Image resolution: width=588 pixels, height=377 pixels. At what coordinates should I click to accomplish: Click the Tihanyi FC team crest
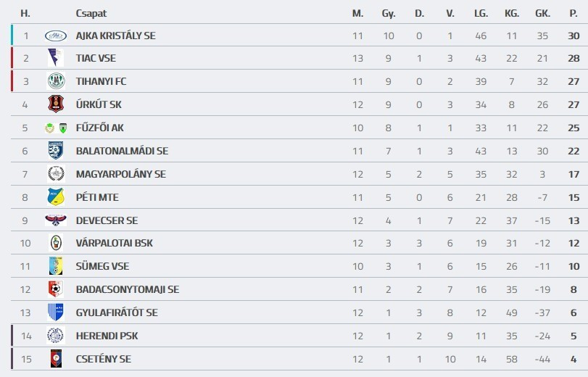click(x=56, y=81)
